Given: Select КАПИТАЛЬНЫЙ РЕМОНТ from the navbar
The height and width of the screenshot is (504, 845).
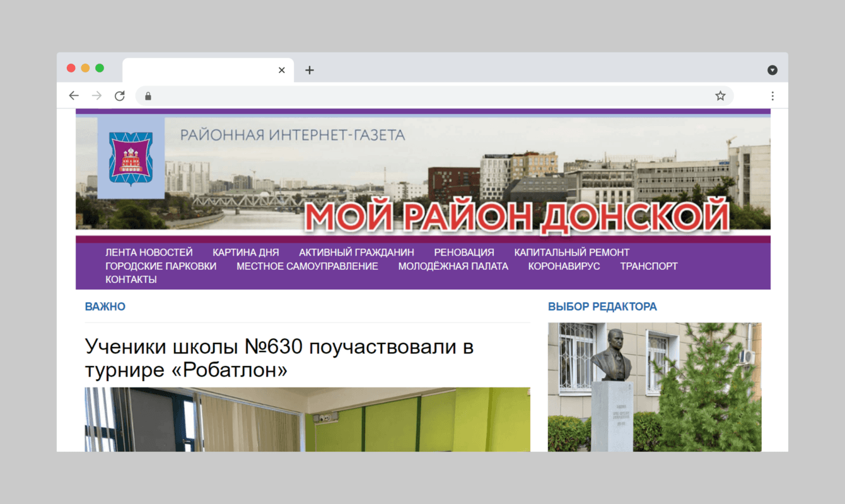Looking at the screenshot, I should pos(572,252).
